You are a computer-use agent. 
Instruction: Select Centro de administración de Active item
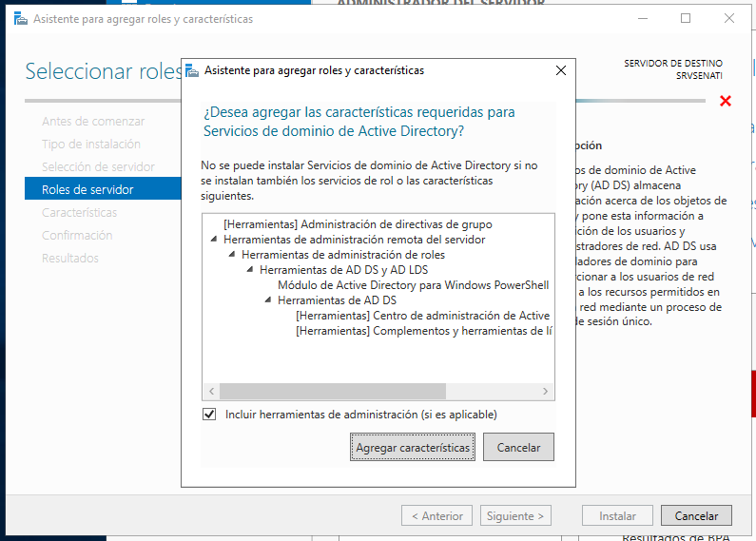[x=423, y=316]
